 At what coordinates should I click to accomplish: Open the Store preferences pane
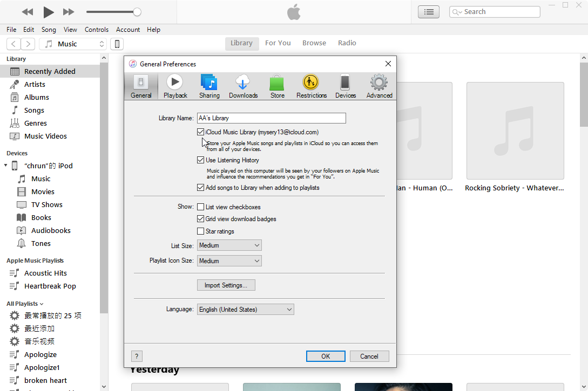pyautogui.click(x=277, y=86)
